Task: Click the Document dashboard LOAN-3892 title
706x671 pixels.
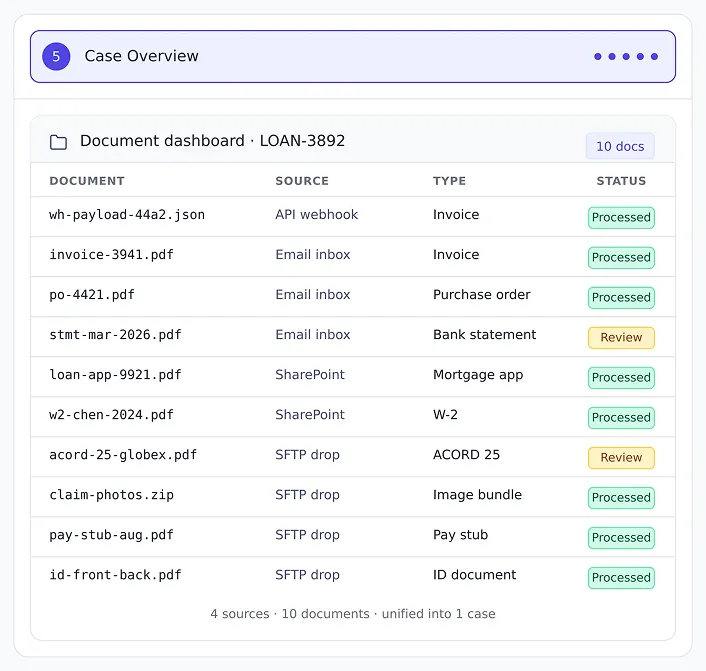Action: click(213, 141)
